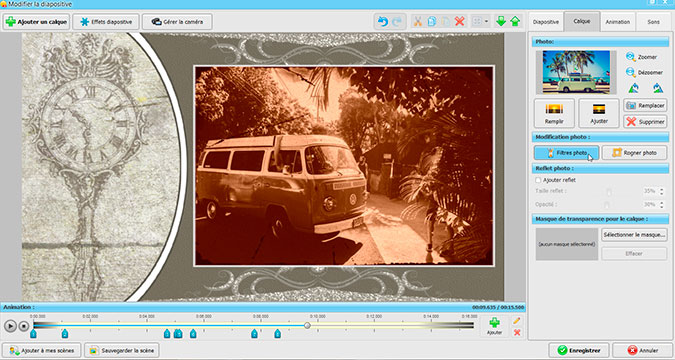Click the Ajuster fit button
This screenshot has width=675, height=360.
599,113
